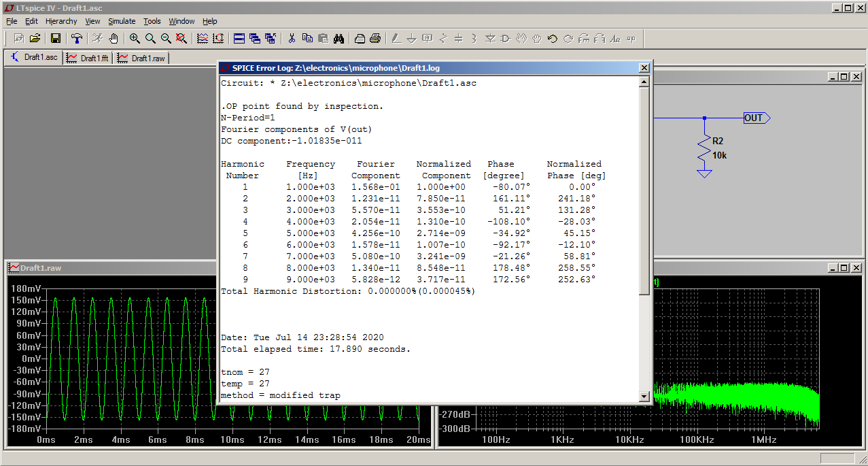Viewport: 868px width, 466px height.
Task: Click the 'Total Harmonic Distortion' line in log
Action: [x=348, y=291]
